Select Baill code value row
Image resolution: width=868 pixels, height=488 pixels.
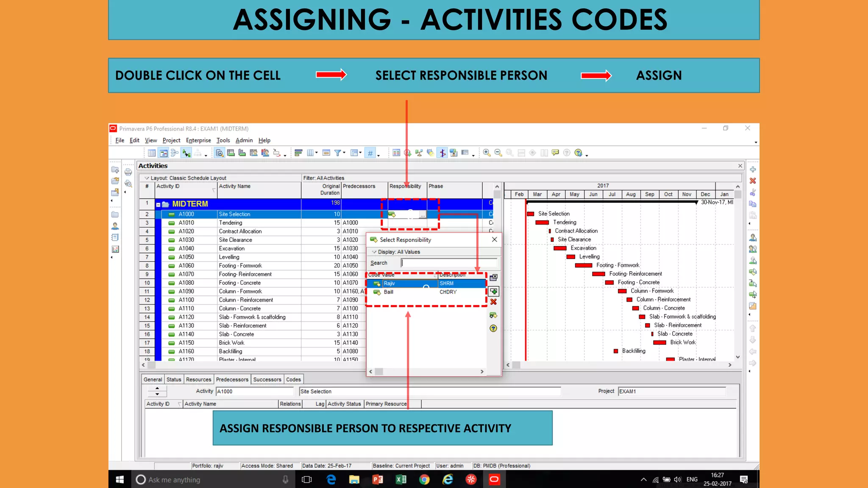point(389,292)
